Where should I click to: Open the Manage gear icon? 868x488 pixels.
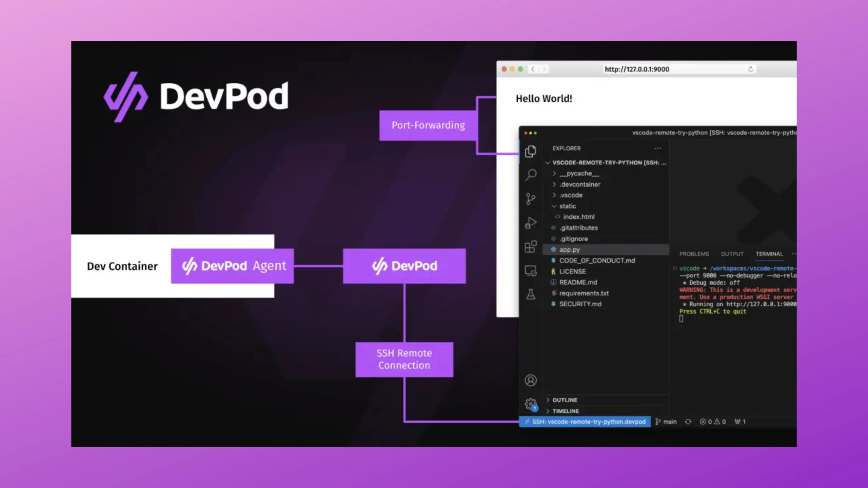coord(531,404)
